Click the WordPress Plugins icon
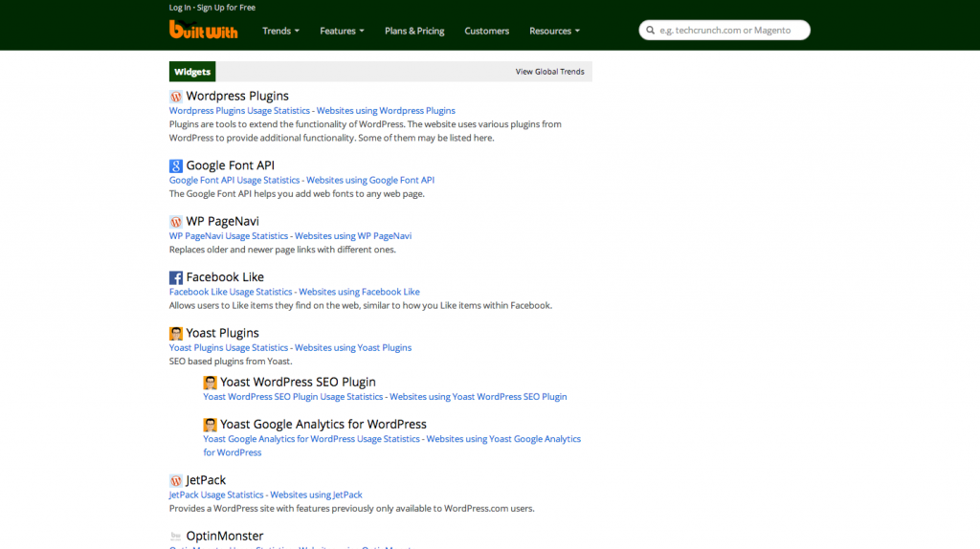The image size is (980, 549). click(x=176, y=97)
